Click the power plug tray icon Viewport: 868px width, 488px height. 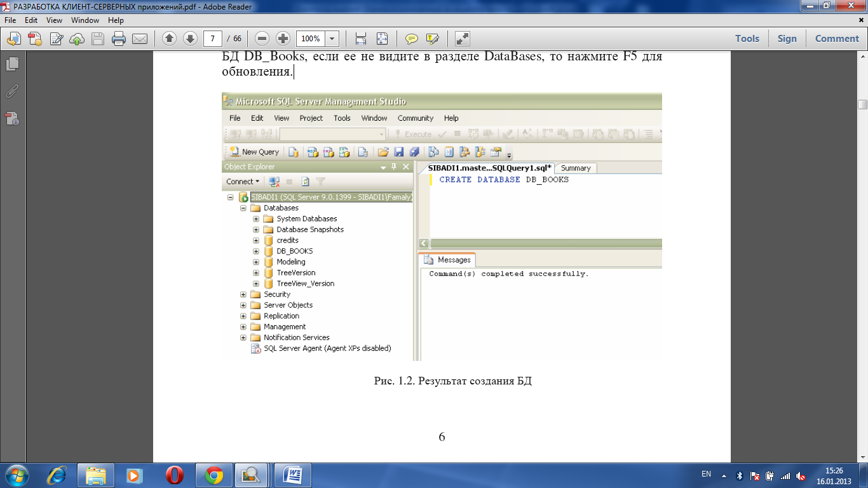coord(770,475)
